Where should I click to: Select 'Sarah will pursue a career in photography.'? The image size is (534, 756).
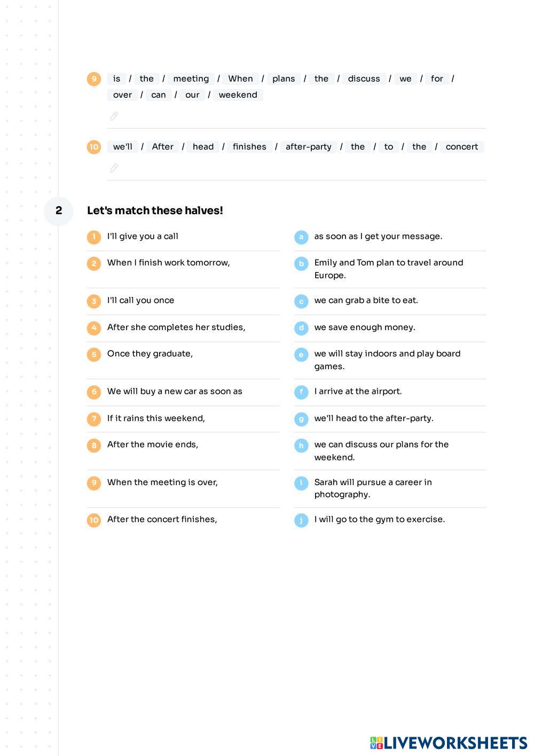373,488
